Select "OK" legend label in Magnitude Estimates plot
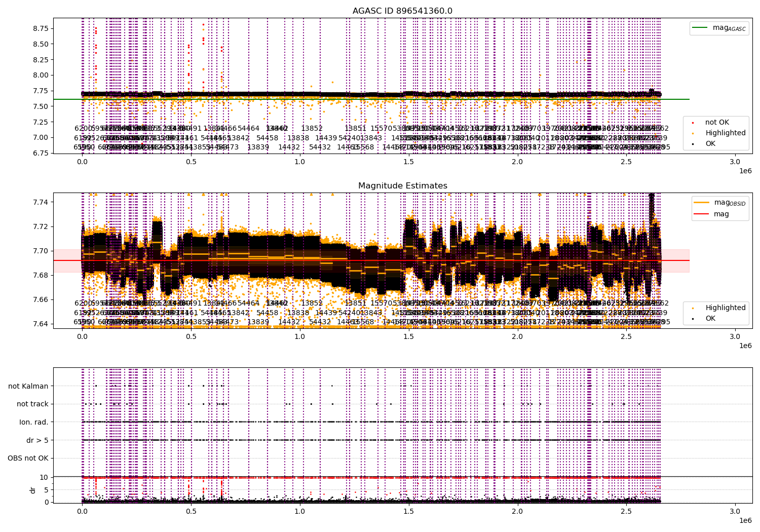Image resolution: width=760 pixels, height=532 pixels. tap(710, 318)
